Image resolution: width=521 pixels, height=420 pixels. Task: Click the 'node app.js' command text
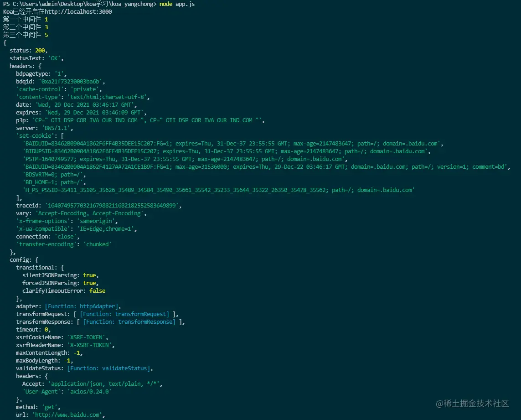coord(177,4)
